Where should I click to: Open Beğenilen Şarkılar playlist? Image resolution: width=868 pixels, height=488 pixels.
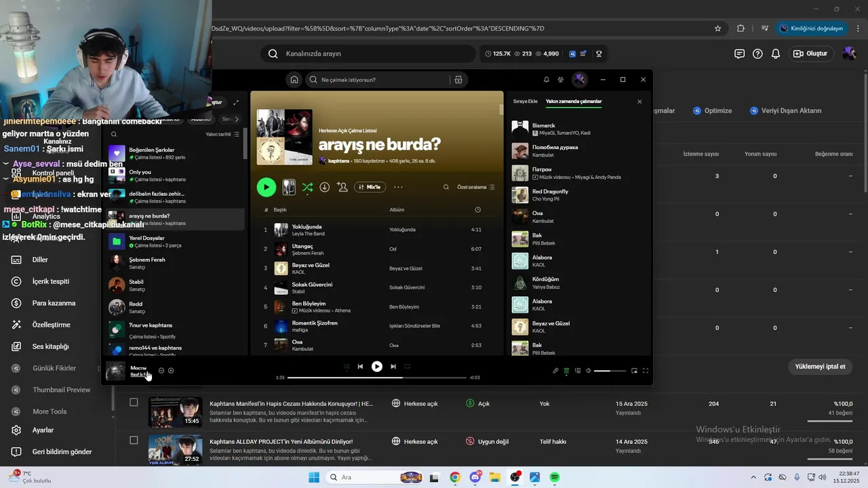pos(175,153)
